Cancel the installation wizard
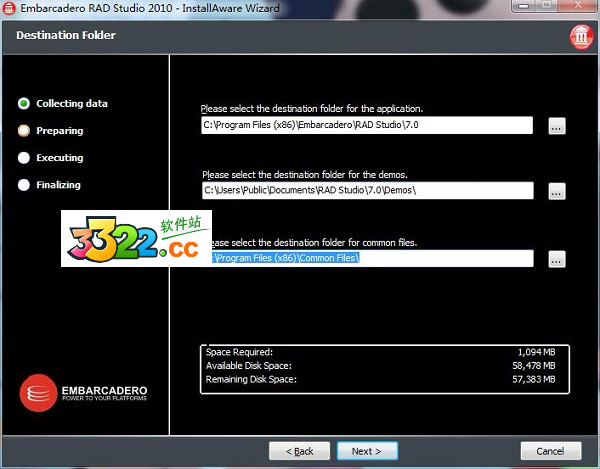This screenshot has height=469, width=600. pyautogui.click(x=551, y=451)
